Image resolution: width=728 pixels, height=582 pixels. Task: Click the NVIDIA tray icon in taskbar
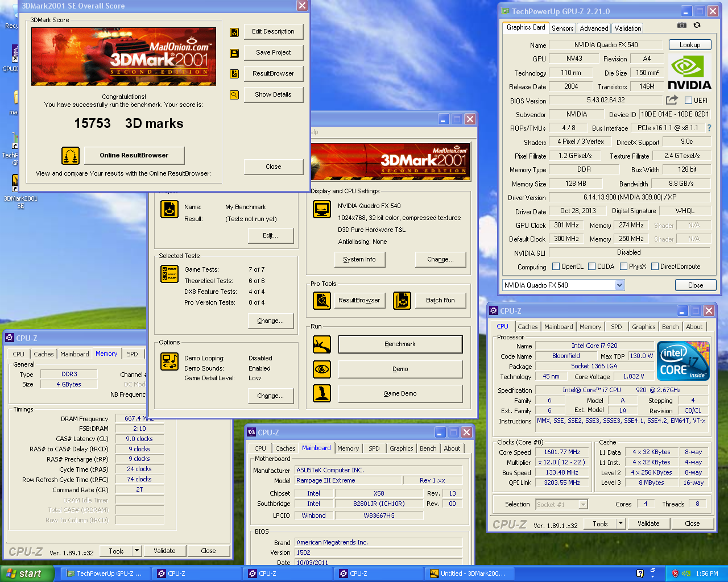pyautogui.click(x=686, y=573)
